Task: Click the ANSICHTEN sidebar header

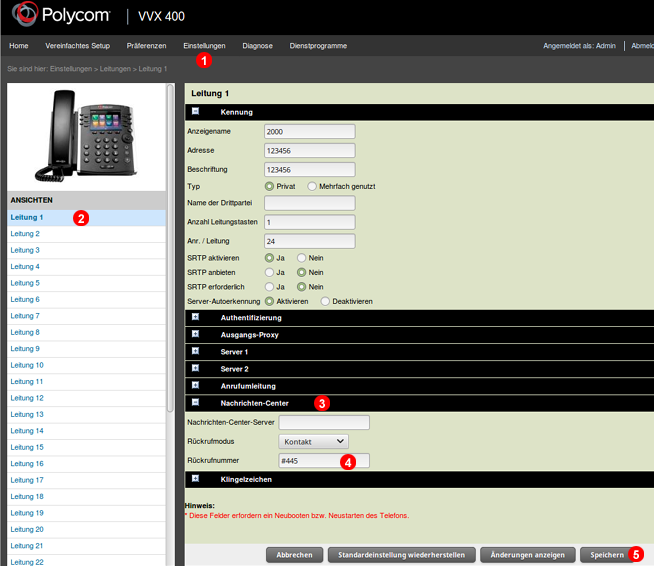Action: tap(86, 200)
